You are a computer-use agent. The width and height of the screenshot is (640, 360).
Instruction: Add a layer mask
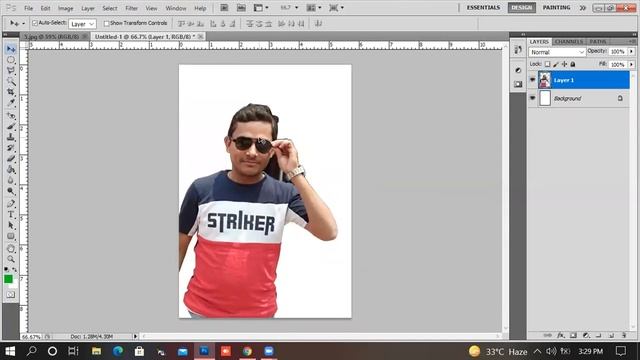tap(573, 335)
